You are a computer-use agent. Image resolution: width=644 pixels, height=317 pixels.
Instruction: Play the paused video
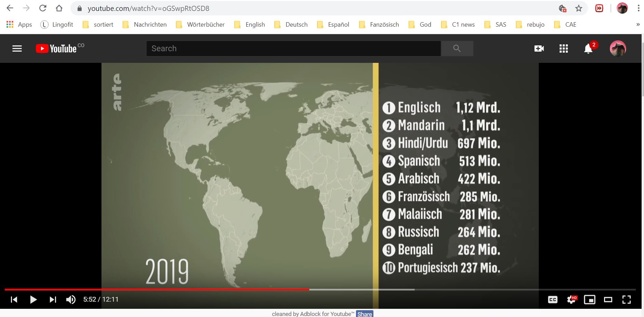coord(33,300)
